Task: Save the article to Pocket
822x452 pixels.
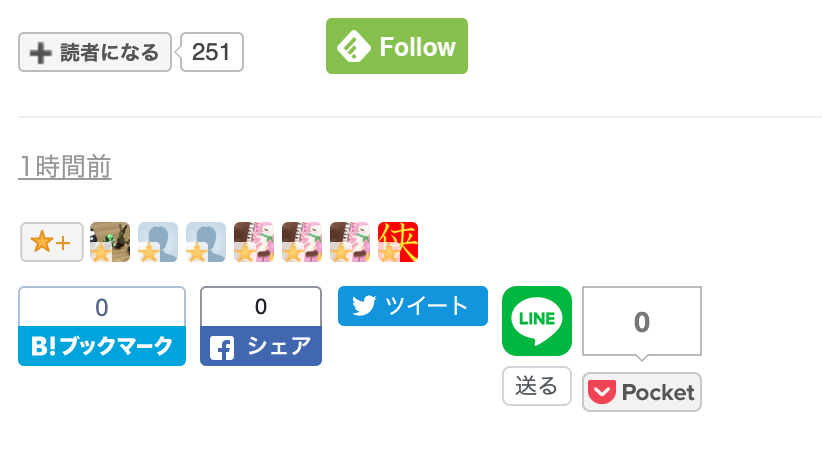Action: pos(642,392)
